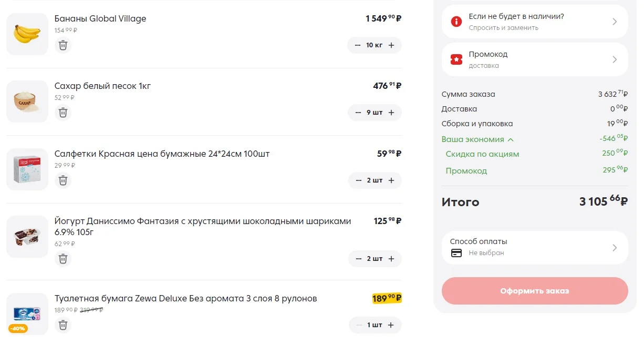Screen dimensions: 644x344
Task: Remove Сахар белый песок via trash icon
Action: coord(63,113)
